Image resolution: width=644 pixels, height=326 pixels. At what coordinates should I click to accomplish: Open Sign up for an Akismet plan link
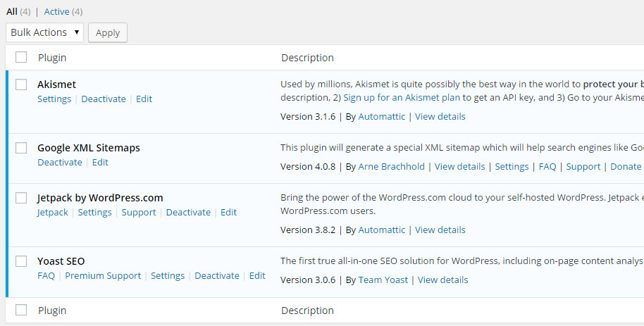coord(402,98)
